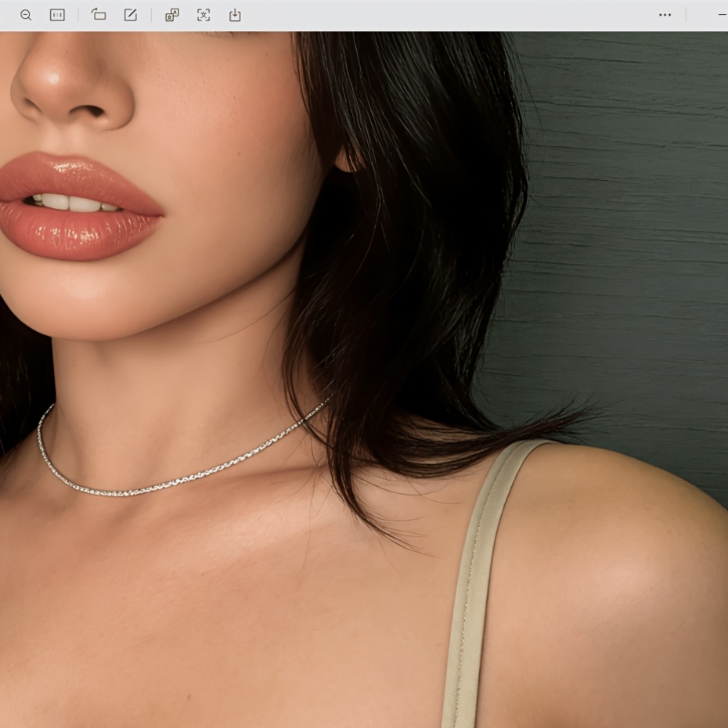Rotate the image with the rotate icon
728x728 pixels.
99,15
